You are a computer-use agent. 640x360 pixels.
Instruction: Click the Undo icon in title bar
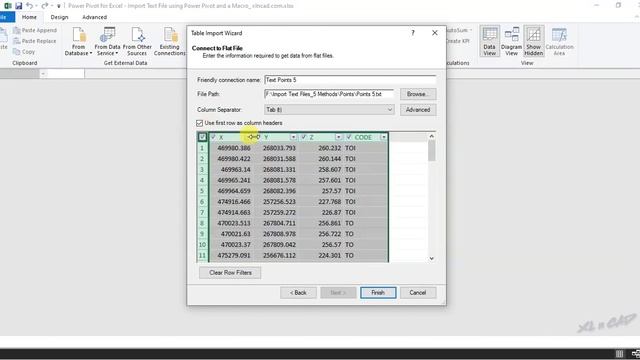(29, 6)
